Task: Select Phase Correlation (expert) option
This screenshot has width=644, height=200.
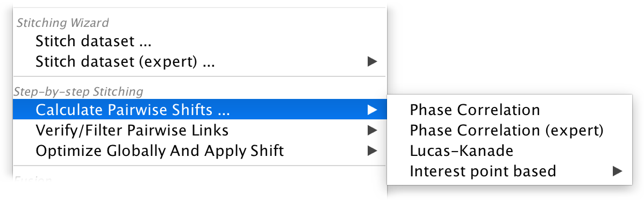Action: tap(509, 130)
